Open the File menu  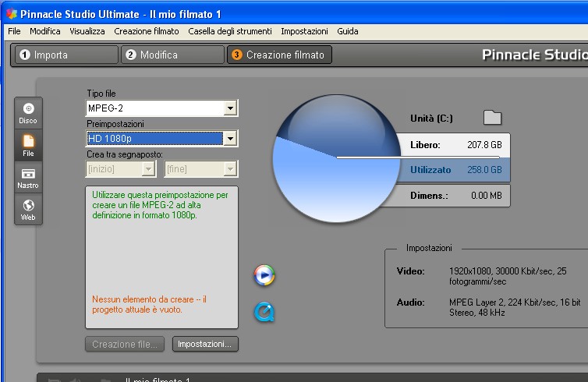[x=14, y=31]
